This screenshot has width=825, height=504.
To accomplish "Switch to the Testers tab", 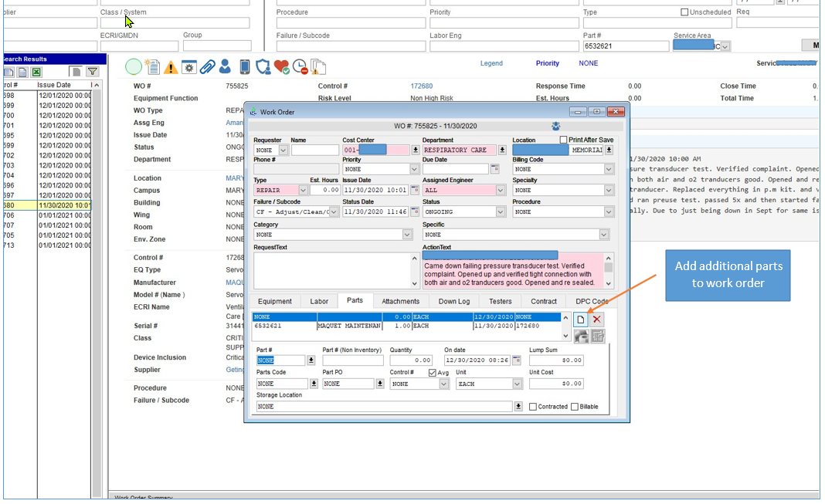I will coord(500,301).
